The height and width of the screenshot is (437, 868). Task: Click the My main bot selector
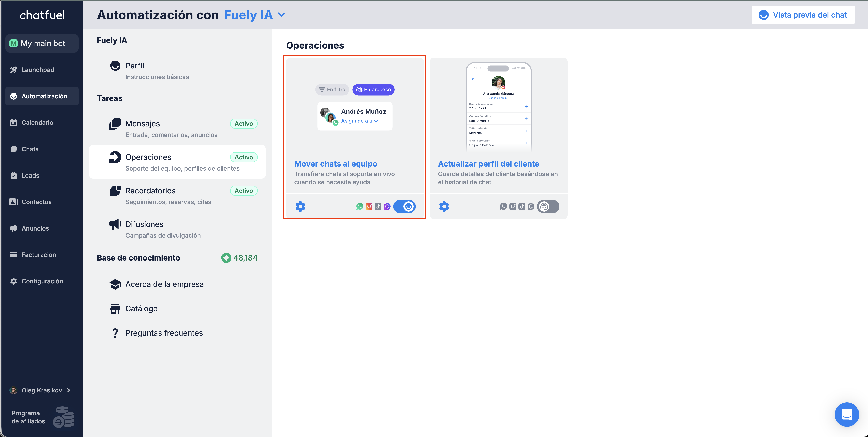[x=42, y=43]
